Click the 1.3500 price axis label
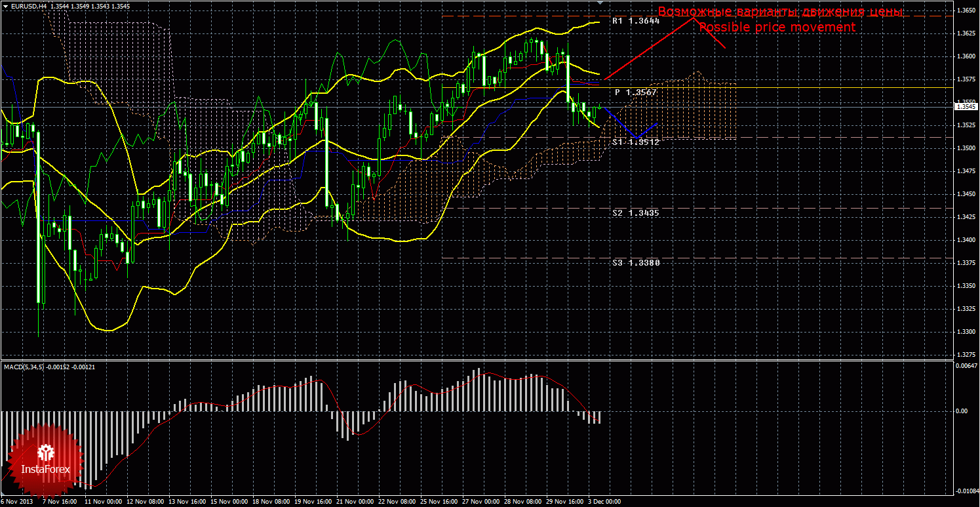The image size is (980, 507). 965,148
